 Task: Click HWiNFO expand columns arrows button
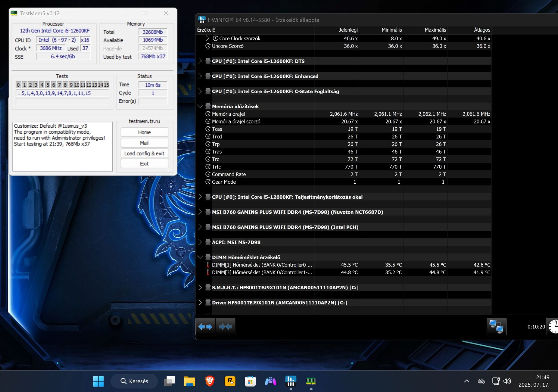tap(205, 326)
